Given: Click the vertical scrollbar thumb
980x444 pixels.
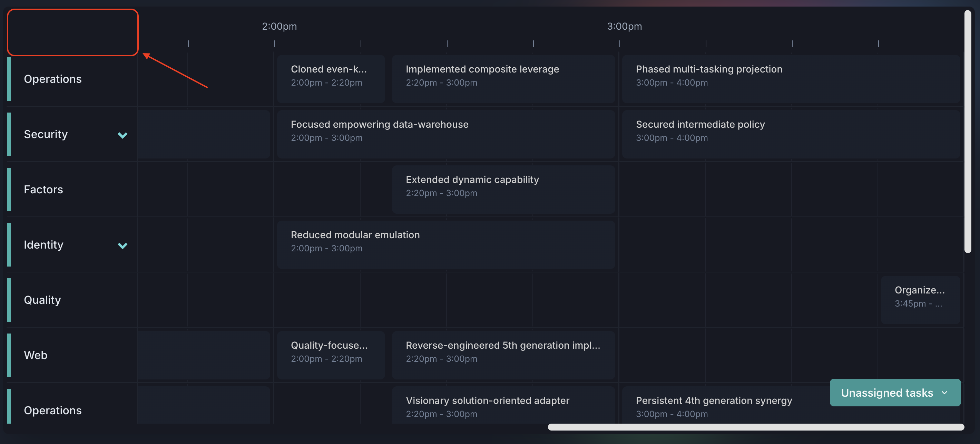Looking at the screenshot, I should point(968,132).
